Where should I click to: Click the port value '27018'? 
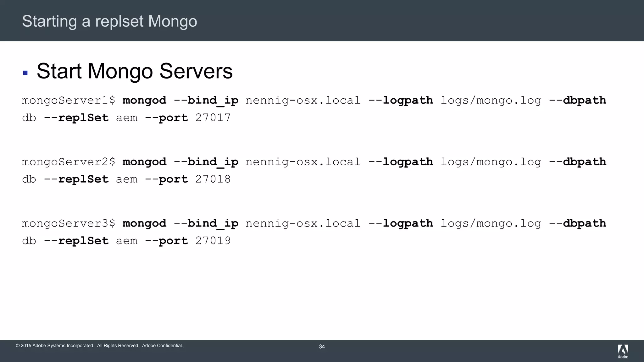click(x=213, y=179)
